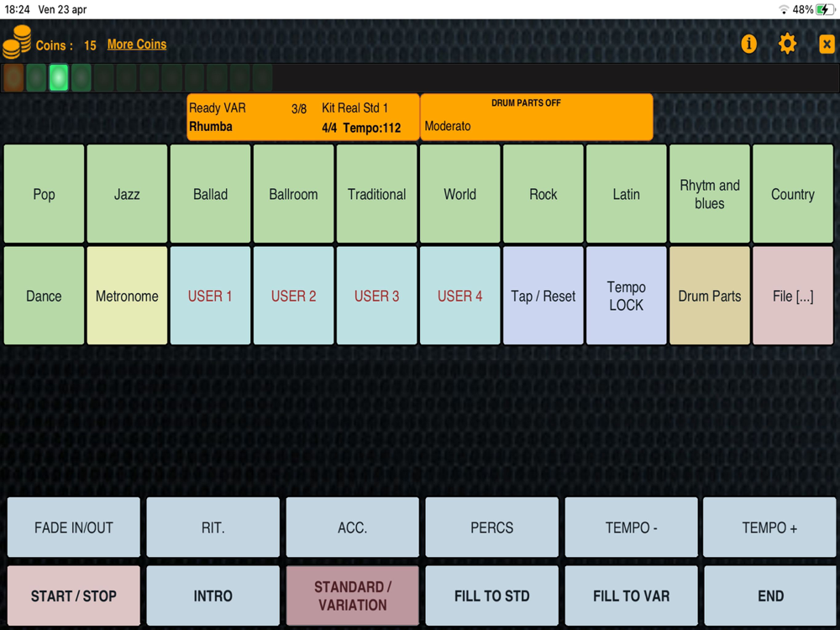Trigger FILL TO VAR

631,596
